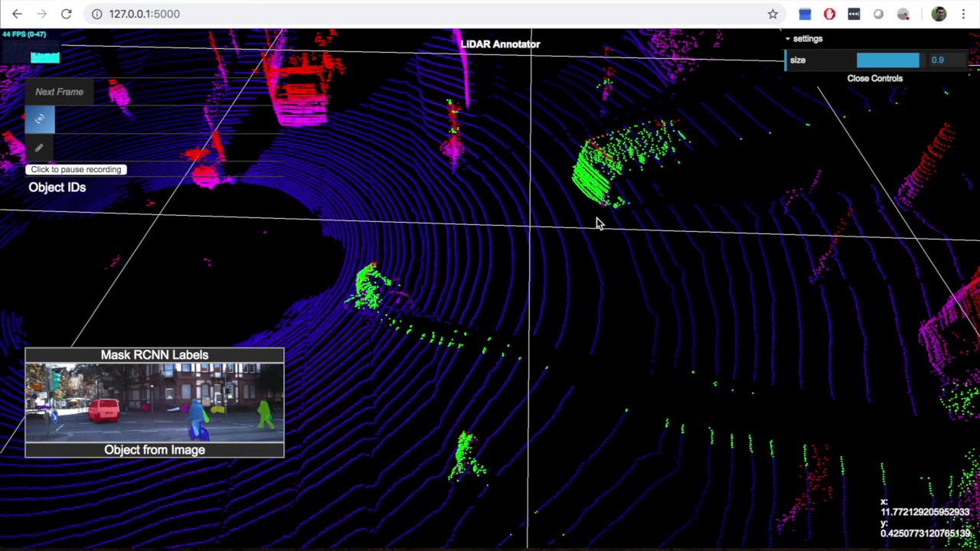The height and width of the screenshot is (551, 980).
Task: Click the grey circle extension icon
Action: [x=878, y=14]
